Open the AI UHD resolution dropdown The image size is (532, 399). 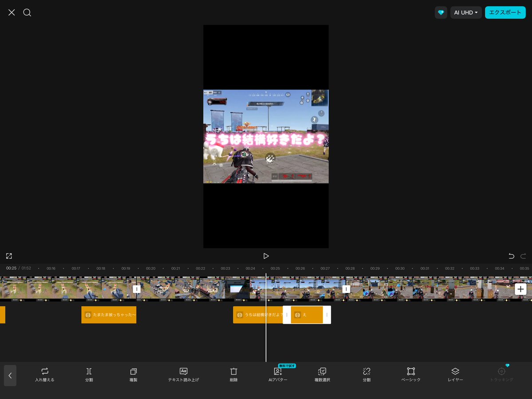pyautogui.click(x=465, y=12)
